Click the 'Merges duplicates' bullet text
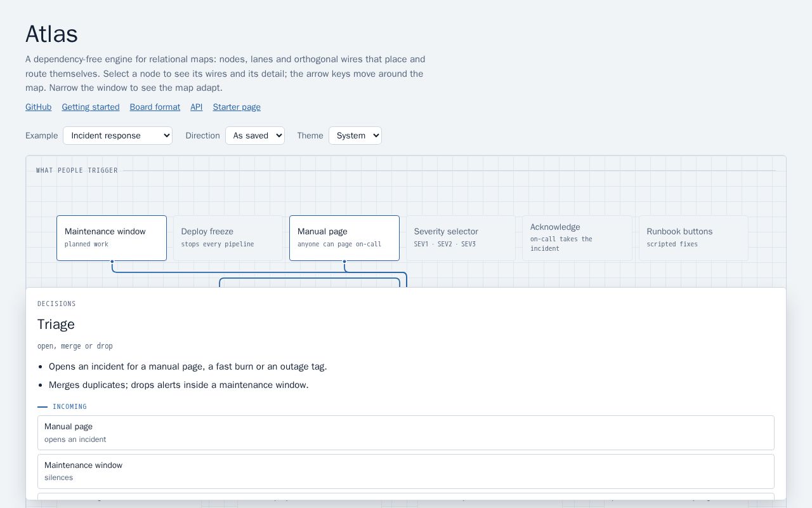The width and height of the screenshot is (812, 508). (x=179, y=385)
